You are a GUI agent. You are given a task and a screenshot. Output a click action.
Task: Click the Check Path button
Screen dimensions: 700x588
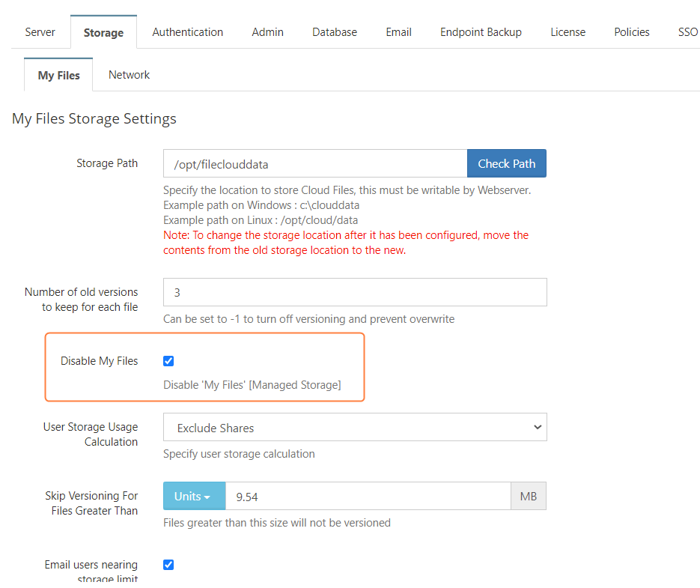tap(507, 163)
